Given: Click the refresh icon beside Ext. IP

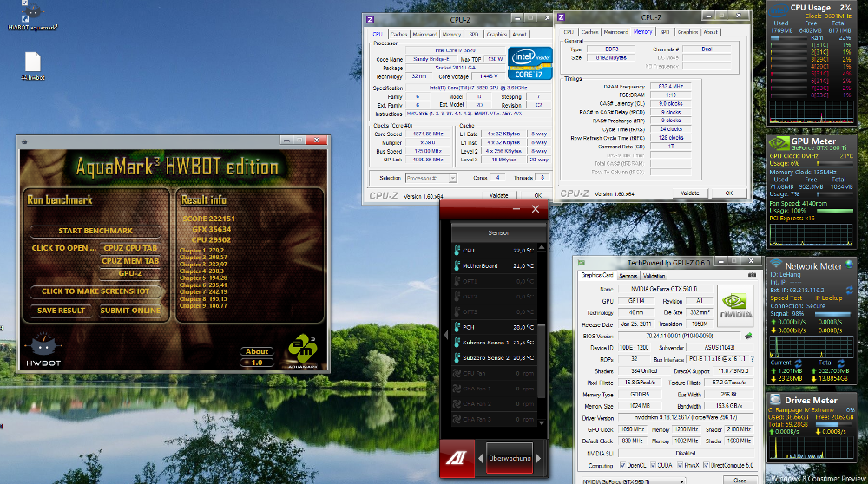Looking at the screenshot, I should click(x=849, y=290).
